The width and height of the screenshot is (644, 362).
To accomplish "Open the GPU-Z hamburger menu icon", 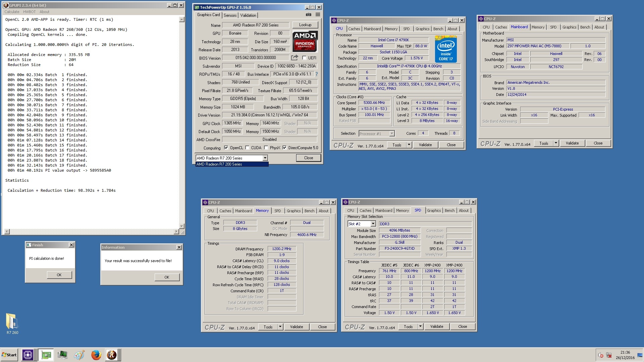I will 318,15.
